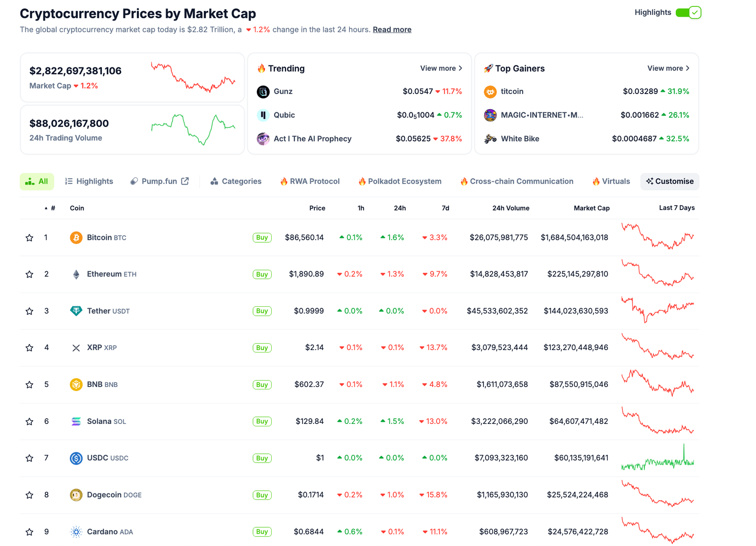Click the Customise settings icon
This screenshot has height=546, width=756.
point(651,181)
